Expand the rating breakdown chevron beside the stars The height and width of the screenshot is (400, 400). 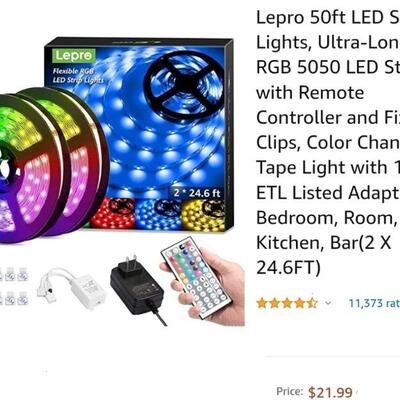(328, 303)
